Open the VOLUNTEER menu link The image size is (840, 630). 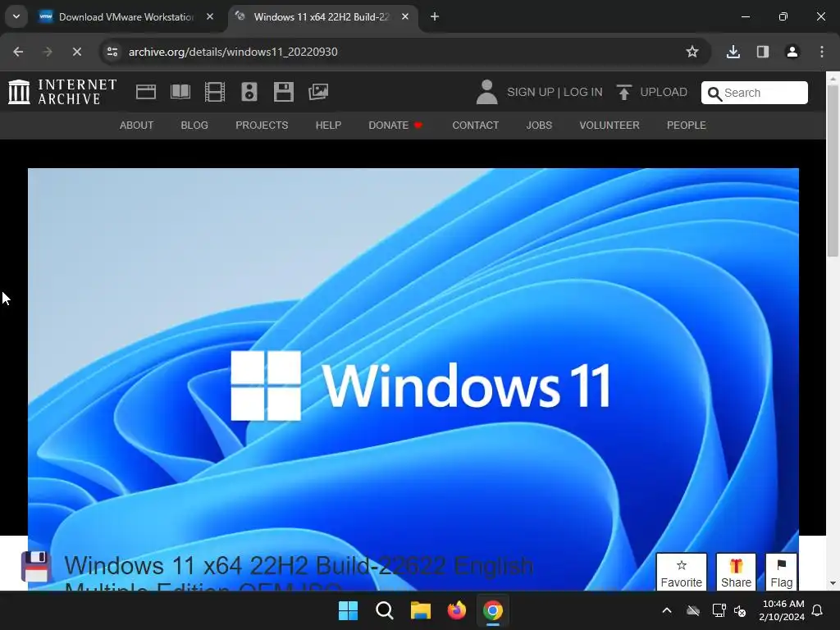pyautogui.click(x=609, y=126)
